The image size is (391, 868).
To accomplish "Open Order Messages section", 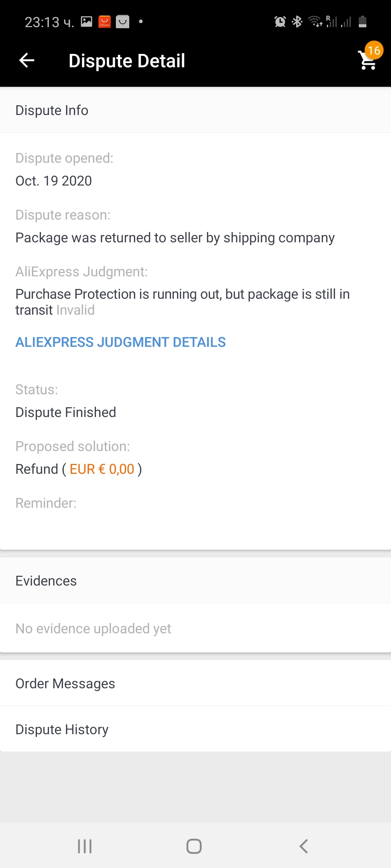I will (x=65, y=684).
